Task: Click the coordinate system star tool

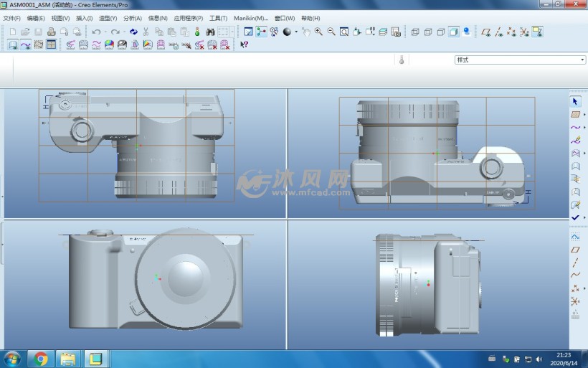Action: point(575,301)
